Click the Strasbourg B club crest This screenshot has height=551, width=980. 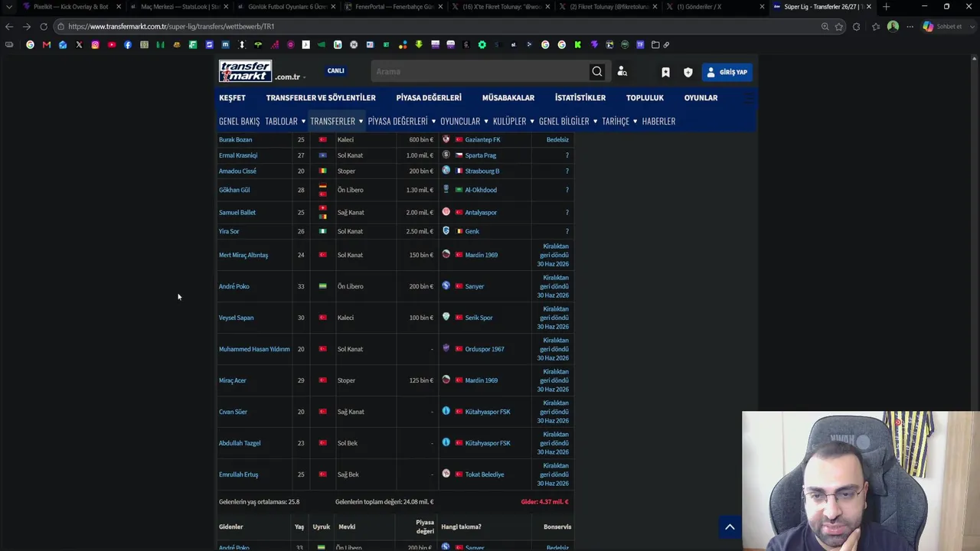[x=446, y=171]
